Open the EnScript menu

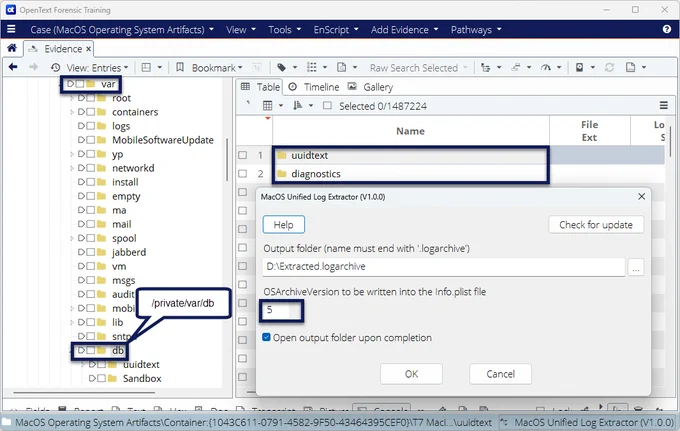[336, 29]
